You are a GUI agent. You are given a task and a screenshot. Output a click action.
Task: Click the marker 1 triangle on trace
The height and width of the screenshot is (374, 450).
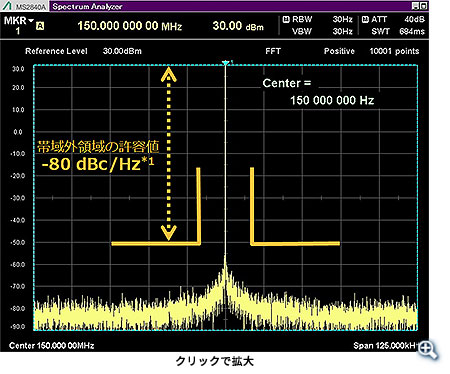pyautogui.click(x=226, y=63)
